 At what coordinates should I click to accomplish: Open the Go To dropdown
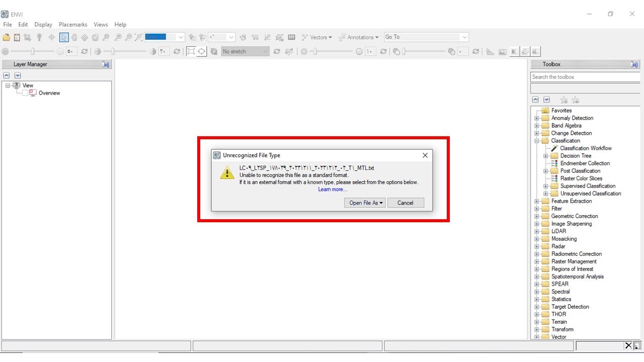464,37
